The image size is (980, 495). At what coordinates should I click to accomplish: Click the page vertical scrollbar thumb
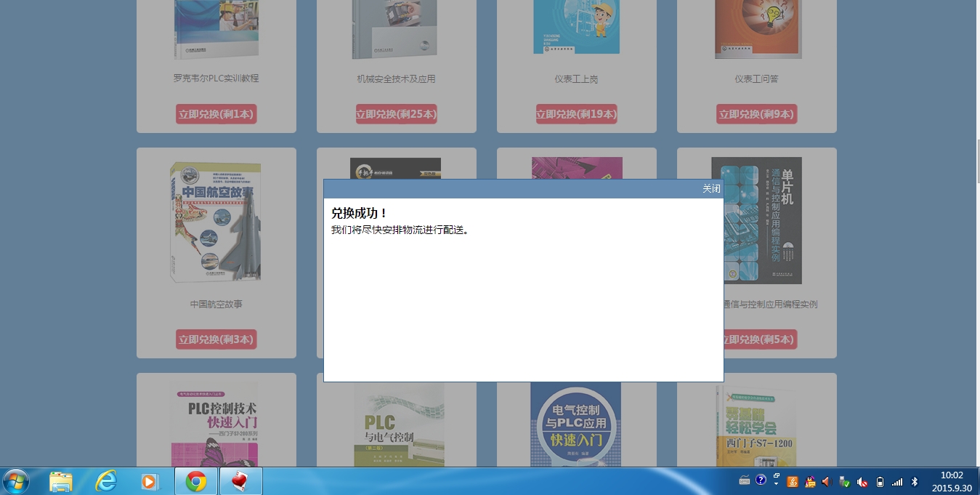(978, 161)
